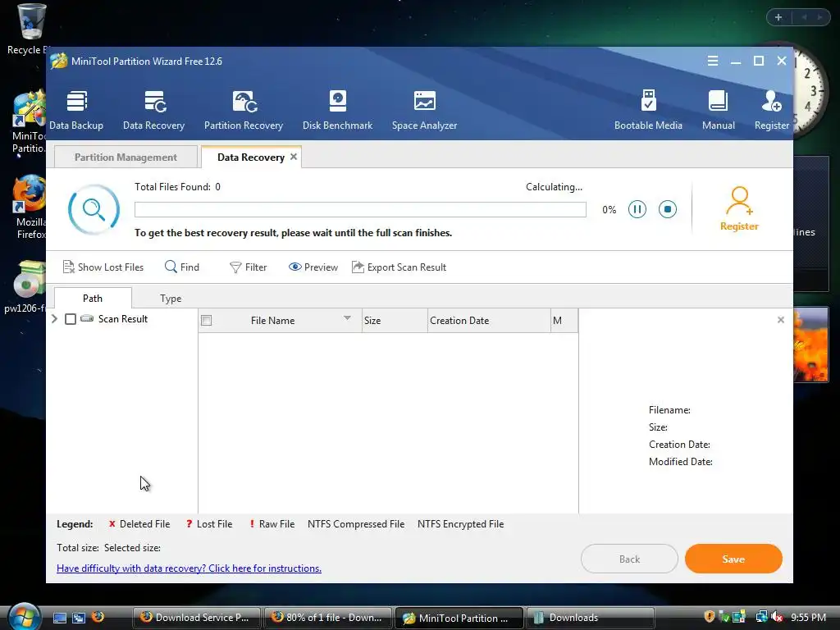Select the Data Recovery tab
This screenshot has height=630, width=840.
click(251, 157)
